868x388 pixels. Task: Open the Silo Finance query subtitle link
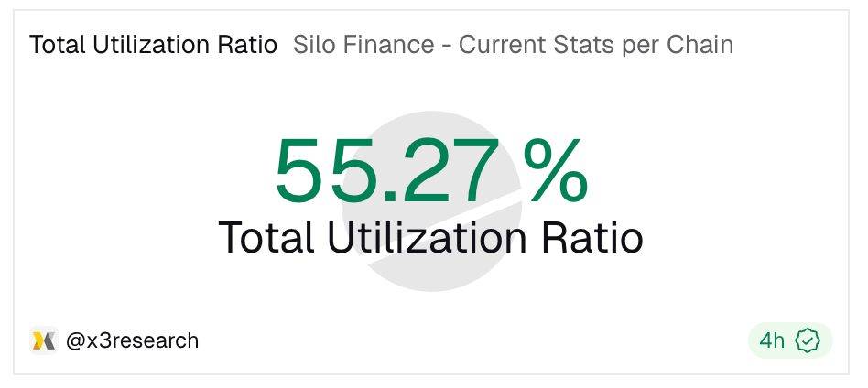click(513, 45)
